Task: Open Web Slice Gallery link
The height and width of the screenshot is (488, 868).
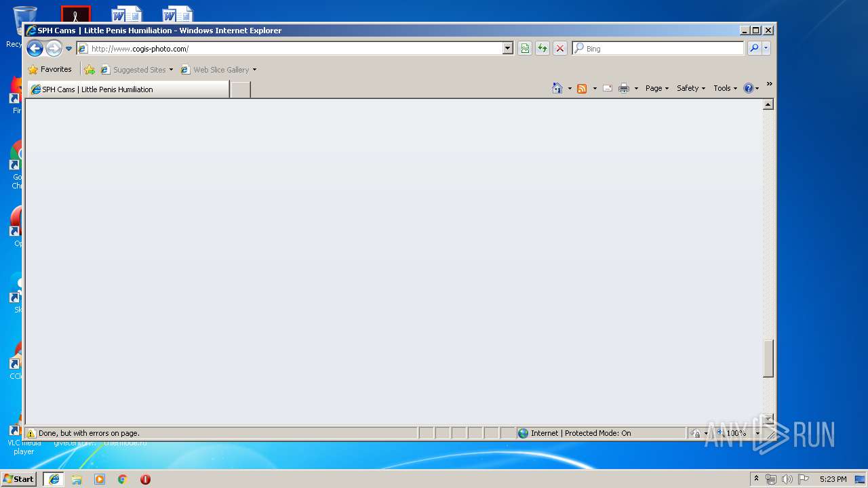Action: tap(218, 70)
